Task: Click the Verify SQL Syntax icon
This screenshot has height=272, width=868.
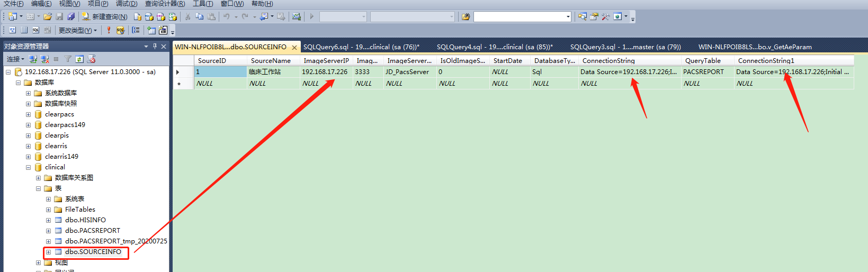Action: (120, 31)
